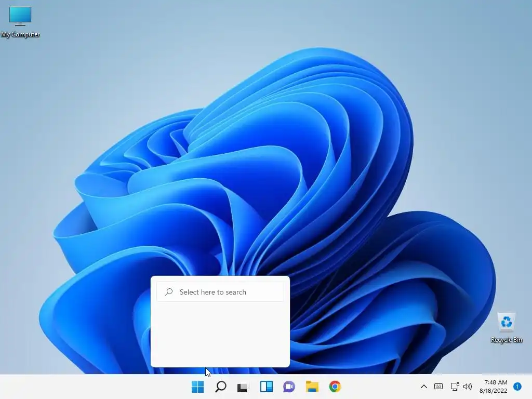Open the Widgets panel icon

tap(267, 387)
